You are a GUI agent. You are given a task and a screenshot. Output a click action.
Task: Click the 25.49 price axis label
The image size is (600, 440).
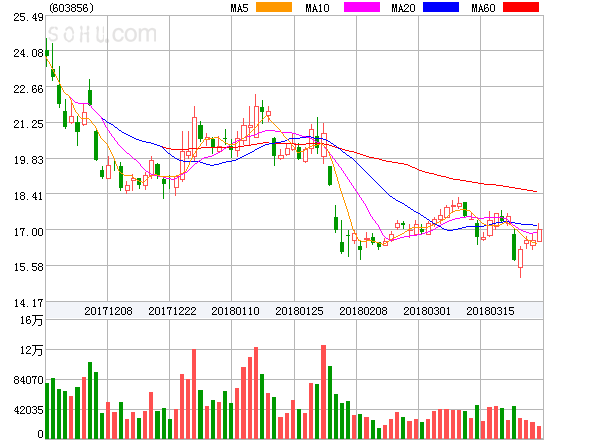[x=28, y=18]
